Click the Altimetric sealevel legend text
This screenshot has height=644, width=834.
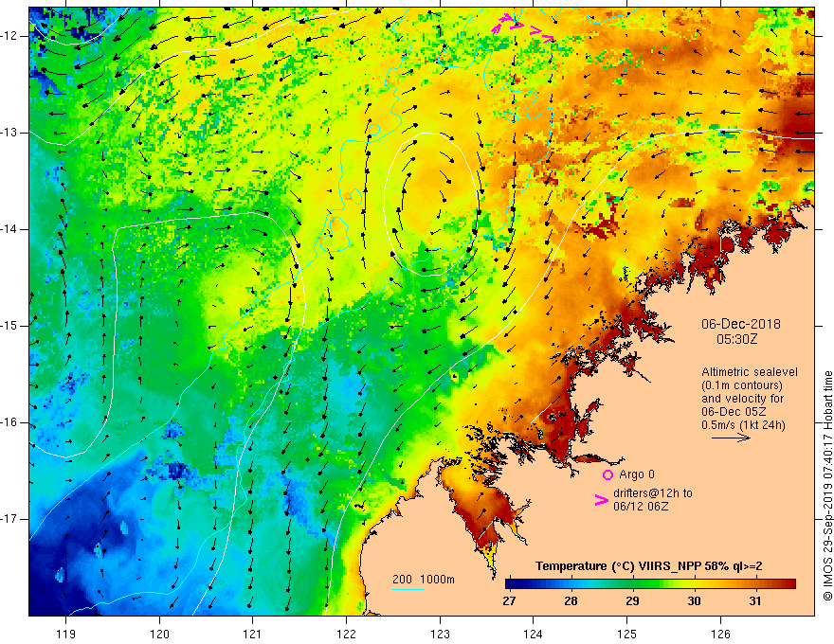750,372
